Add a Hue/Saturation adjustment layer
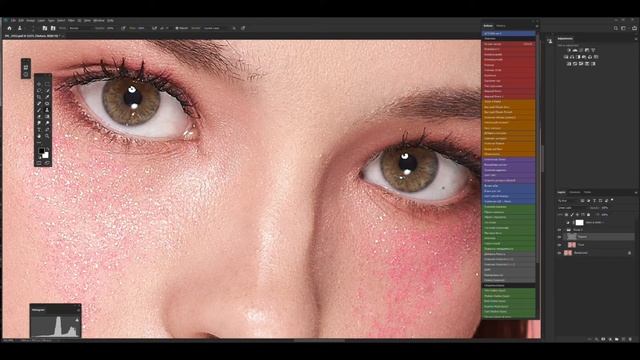Viewport: 640px width, 360px height. (566, 57)
